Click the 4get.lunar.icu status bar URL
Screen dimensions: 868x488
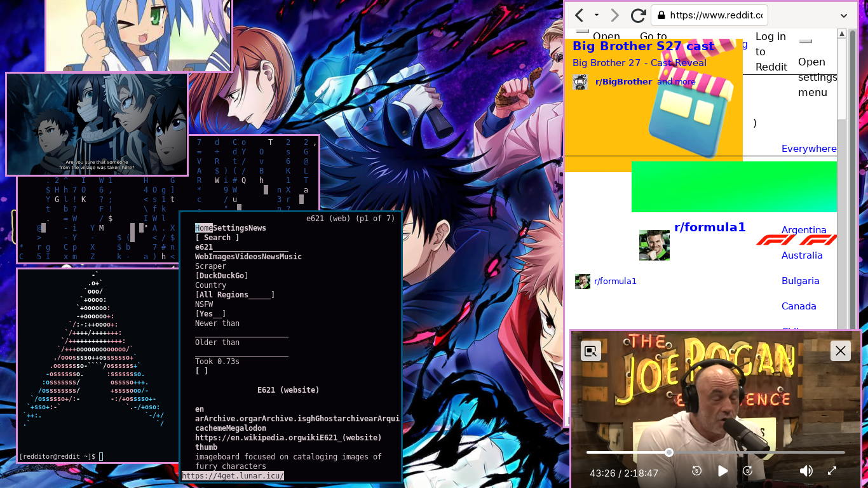coord(233,476)
